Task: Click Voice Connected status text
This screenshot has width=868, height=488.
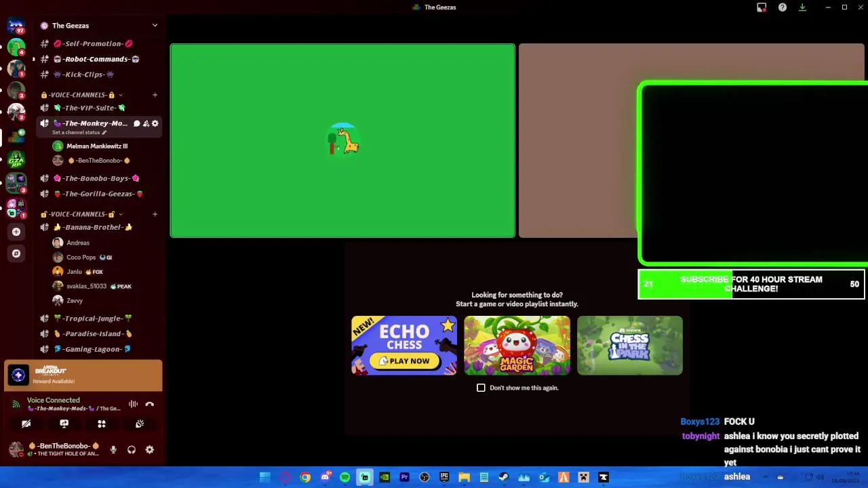Action: [54, 400]
